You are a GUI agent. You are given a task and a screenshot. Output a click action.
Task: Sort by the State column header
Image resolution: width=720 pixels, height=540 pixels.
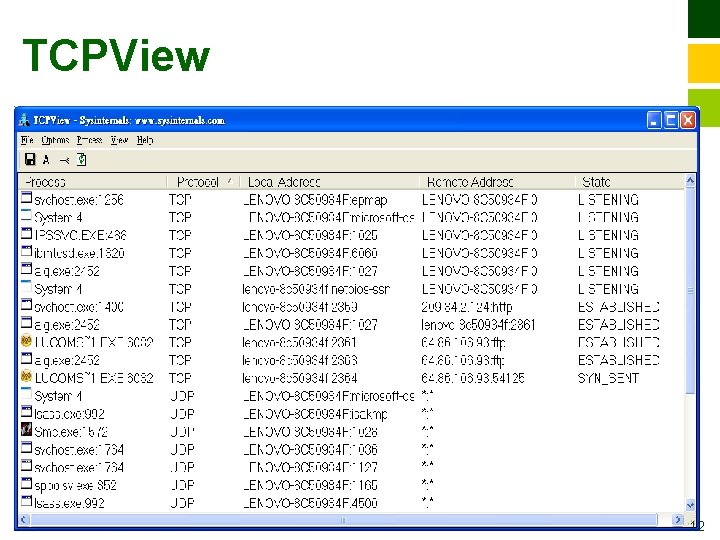tap(630, 182)
